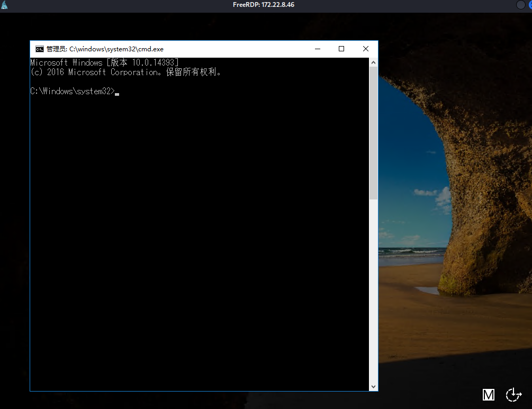Minimize the cmd.exe window
The width and height of the screenshot is (532, 409).
[318, 49]
